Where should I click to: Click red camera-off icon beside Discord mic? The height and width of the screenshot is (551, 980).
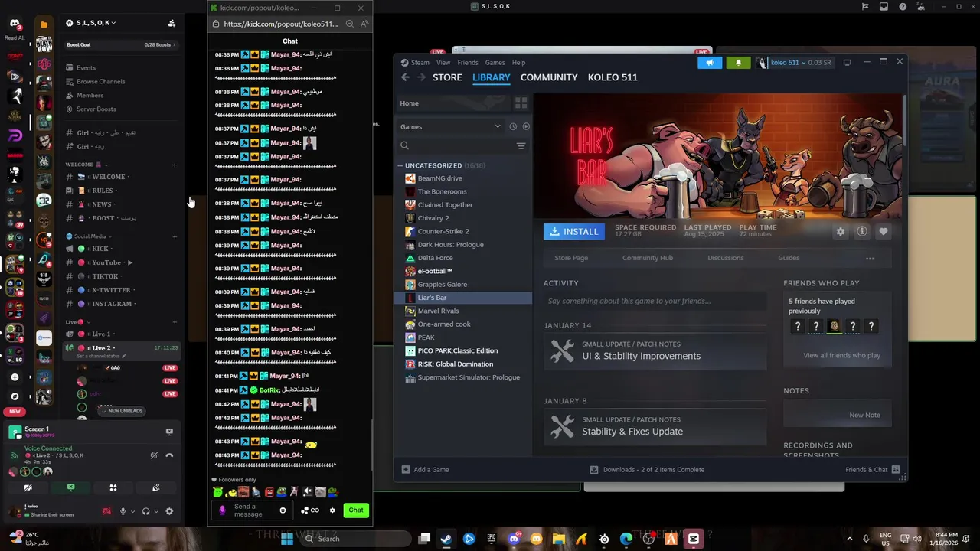point(106,511)
